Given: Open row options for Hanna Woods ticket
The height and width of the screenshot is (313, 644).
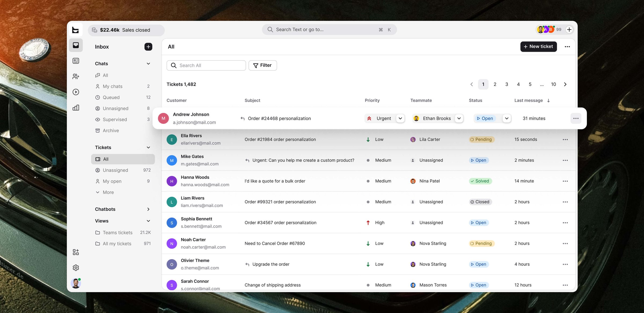Looking at the screenshot, I should coord(565,181).
